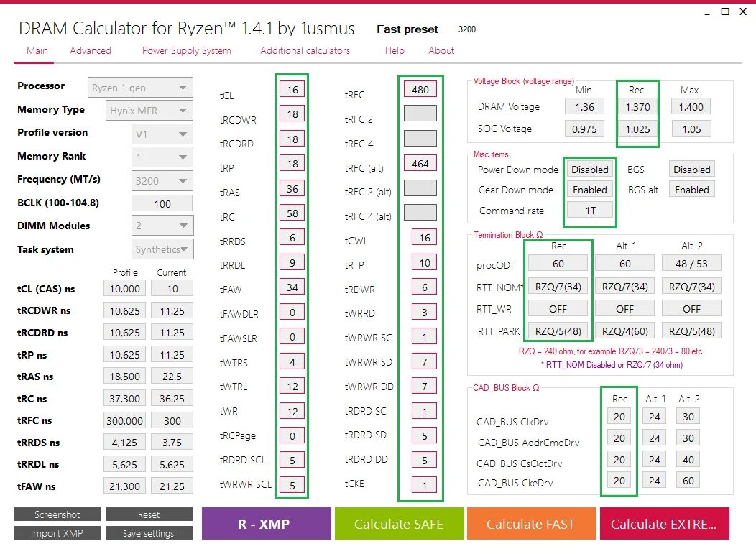Edit the tCL value field showing 16
The height and width of the screenshot is (554, 756).
click(x=292, y=89)
